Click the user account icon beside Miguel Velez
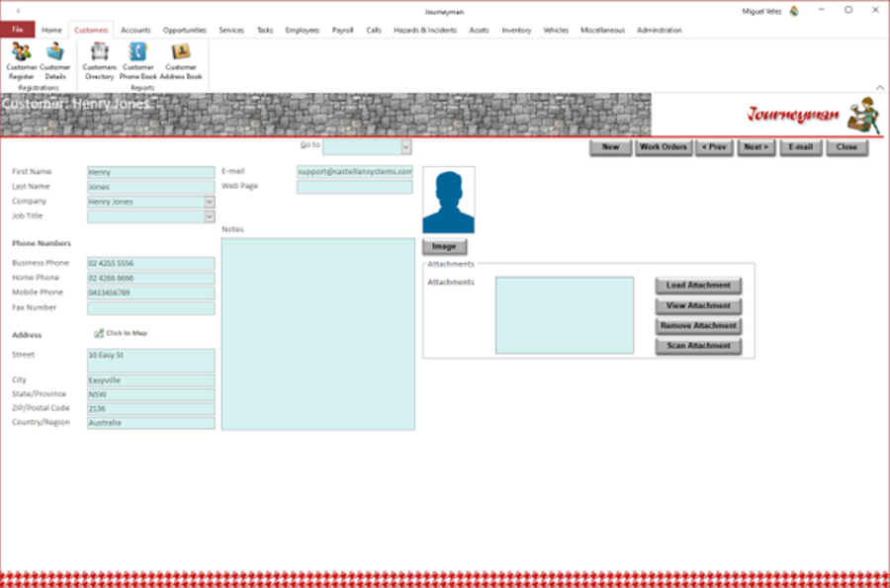Screen dimensions: 890x588 coord(794,11)
